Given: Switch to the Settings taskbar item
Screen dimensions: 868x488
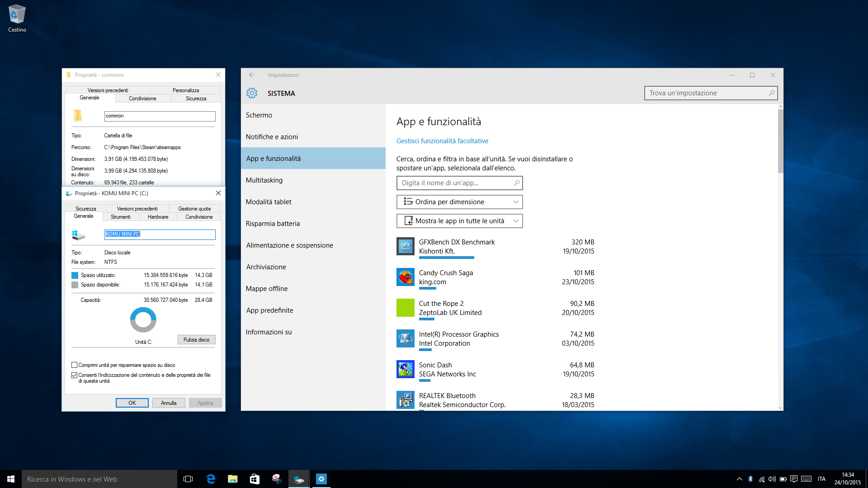Looking at the screenshot, I should (321, 479).
